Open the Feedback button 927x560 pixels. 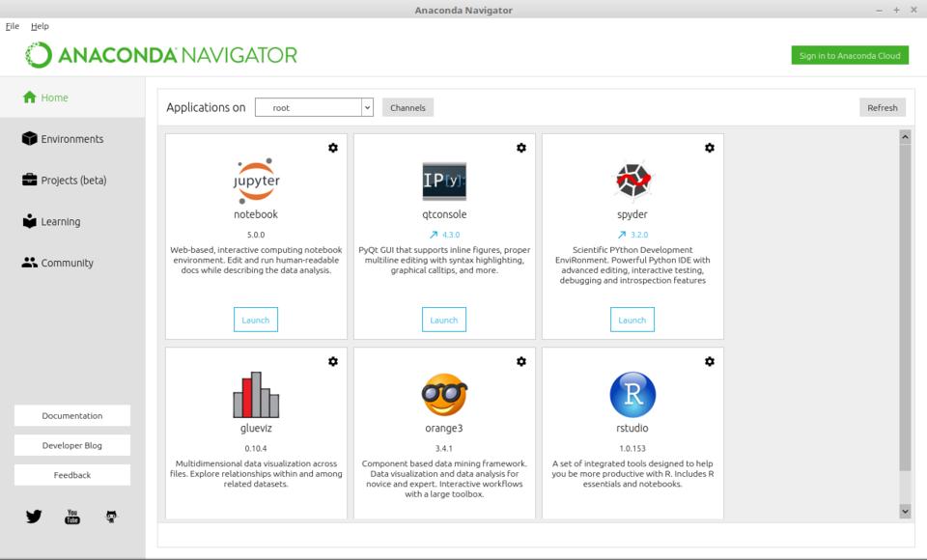72,475
